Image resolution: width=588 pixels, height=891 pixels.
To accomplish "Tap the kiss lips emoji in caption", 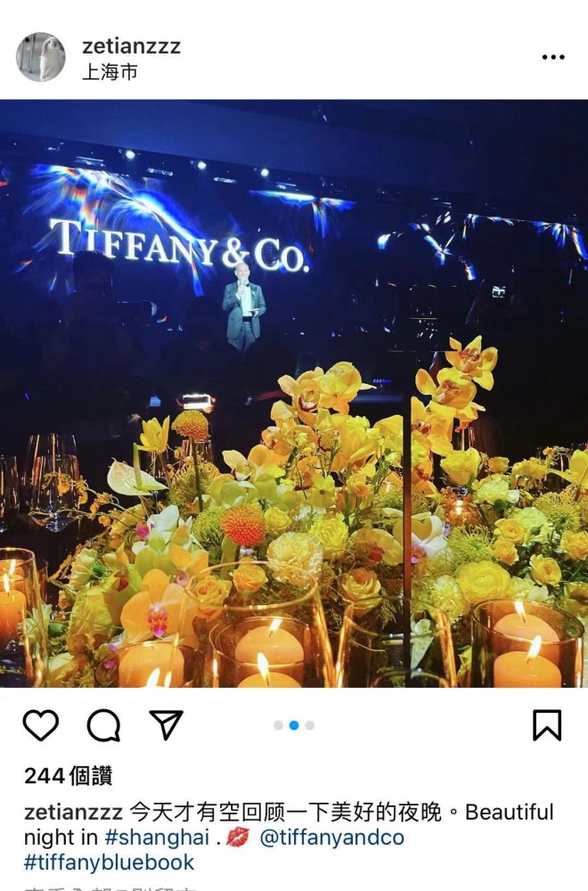I will (238, 837).
